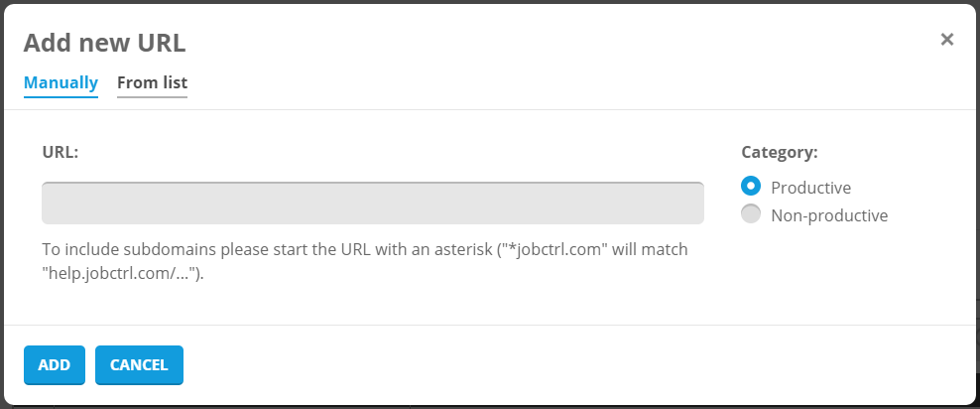Focus the URL text field

(x=372, y=204)
